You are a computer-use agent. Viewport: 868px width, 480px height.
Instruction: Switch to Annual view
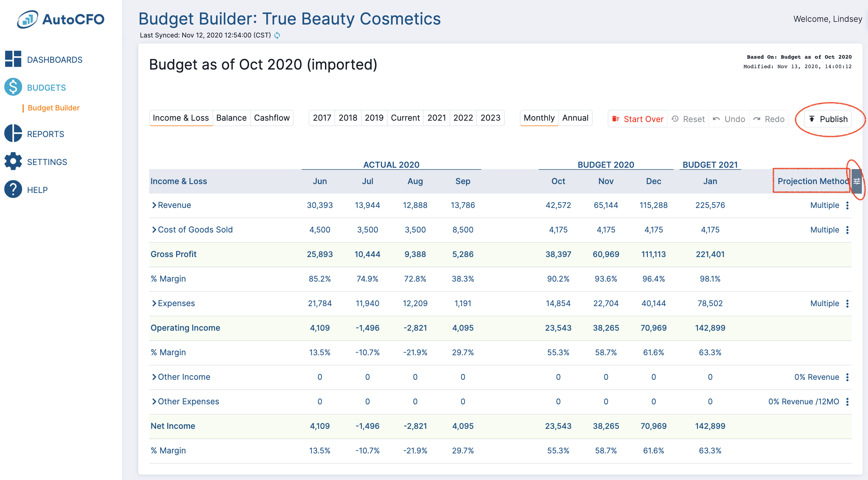[x=575, y=118]
